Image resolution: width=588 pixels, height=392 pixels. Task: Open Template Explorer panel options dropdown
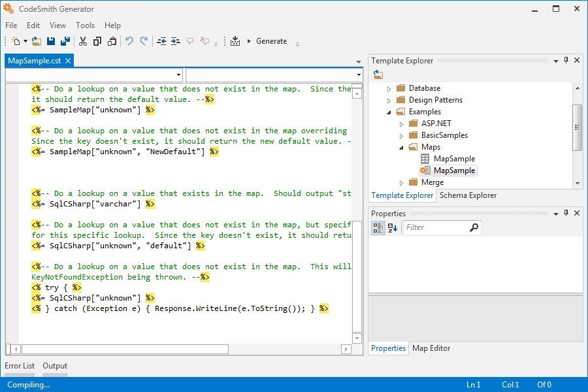click(556, 61)
